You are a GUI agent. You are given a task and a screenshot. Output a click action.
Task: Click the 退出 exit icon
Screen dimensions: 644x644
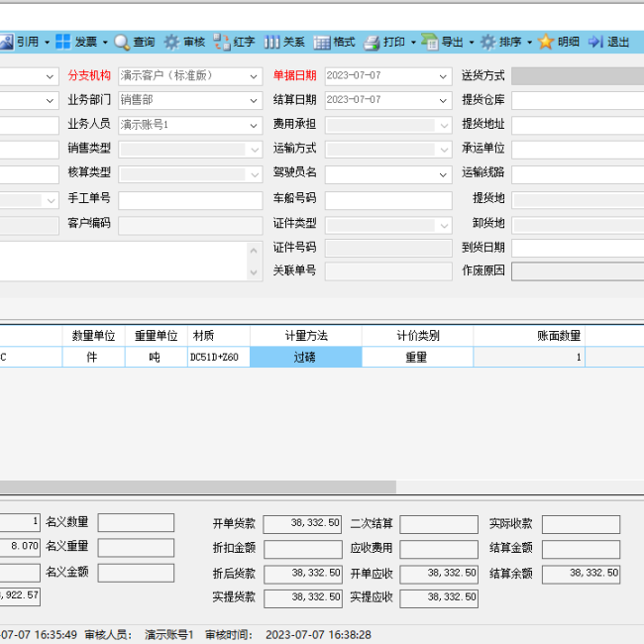click(595, 42)
